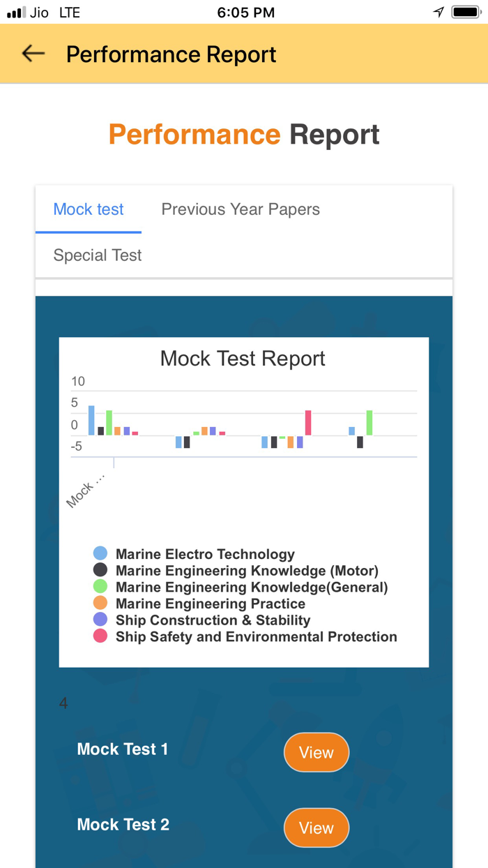The image size is (488, 868).
Task: Tap the battery indicator icon
Action: coord(464,12)
